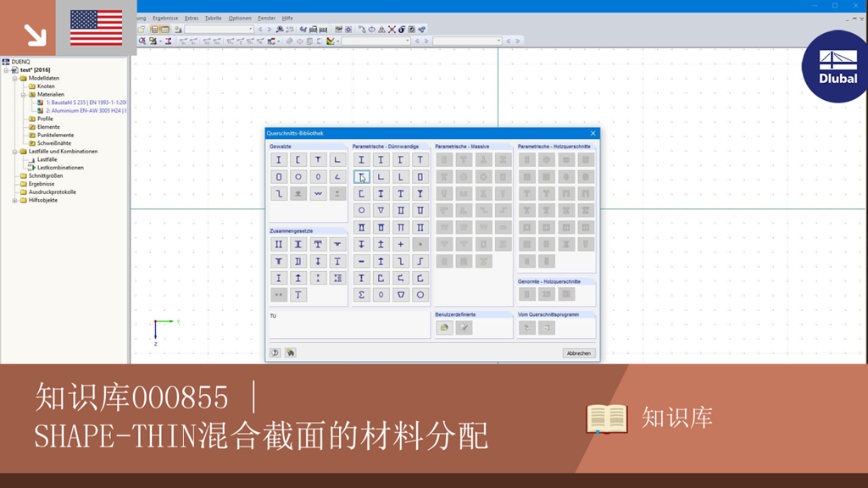This screenshot has height=488, width=868.
Task: Click the red X icon in main toolbar
Action: 392,30
